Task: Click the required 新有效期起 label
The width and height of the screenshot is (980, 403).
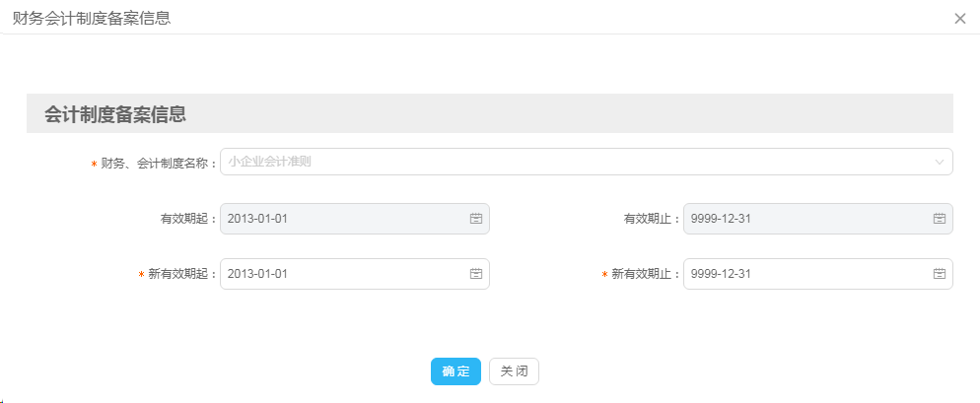Action: pyautogui.click(x=181, y=274)
